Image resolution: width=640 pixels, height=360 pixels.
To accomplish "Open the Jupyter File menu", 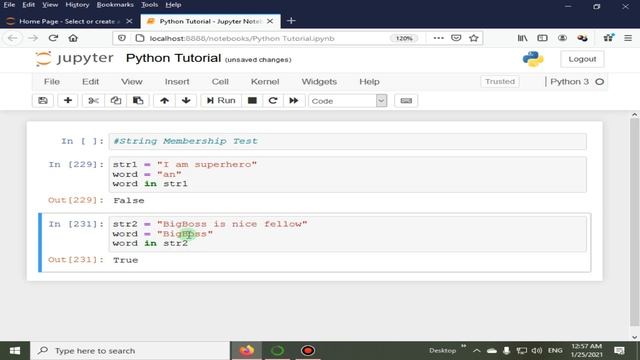I will click(52, 82).
